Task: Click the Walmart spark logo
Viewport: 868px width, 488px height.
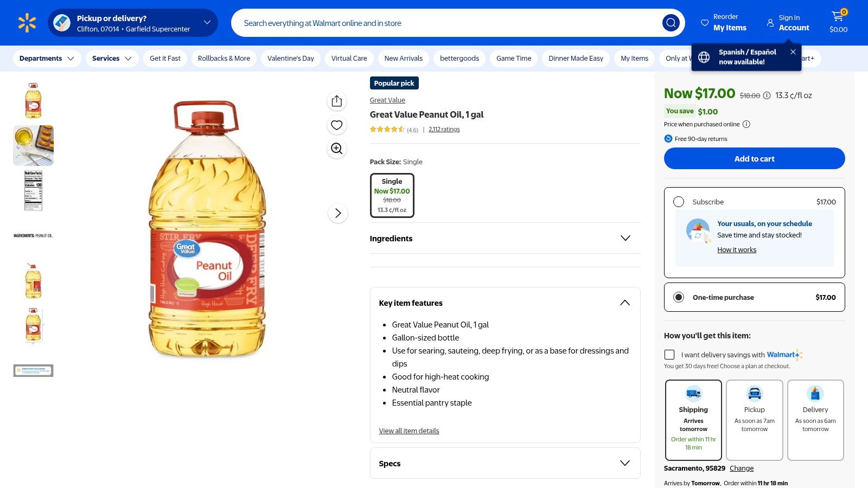Action: pos(26,22)
